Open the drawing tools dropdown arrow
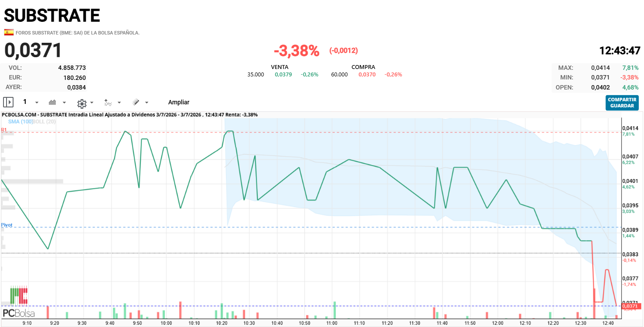Viewport: 644px width, 327px height. tap(147, 103)
